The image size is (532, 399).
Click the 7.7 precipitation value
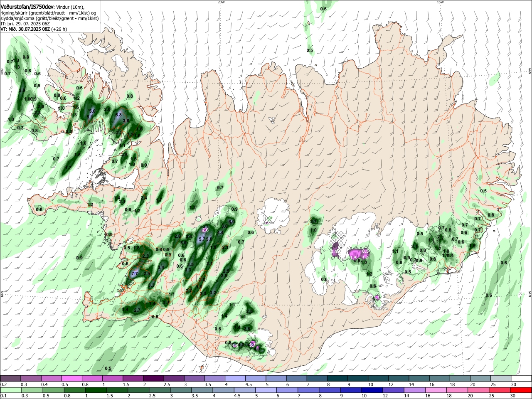(134, 274)
